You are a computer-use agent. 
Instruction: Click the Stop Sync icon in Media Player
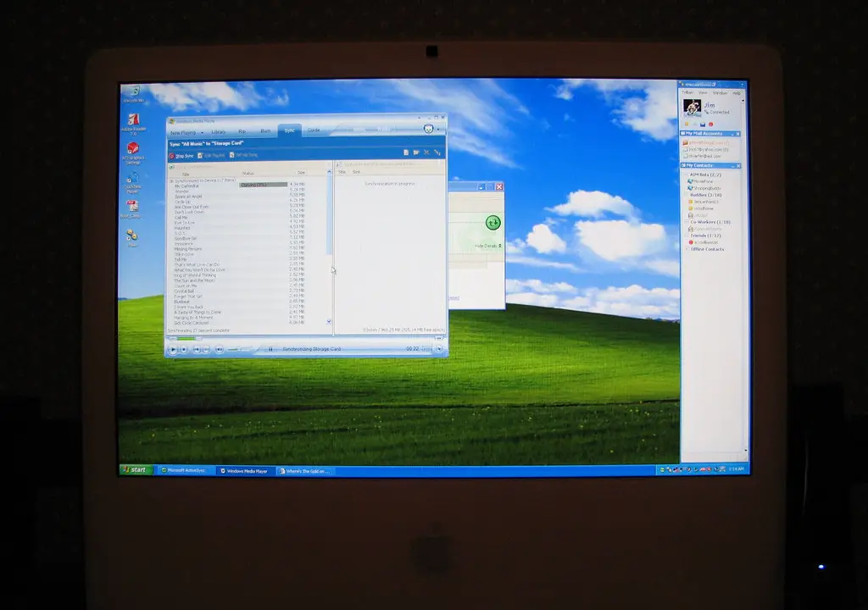click(171, 156)
